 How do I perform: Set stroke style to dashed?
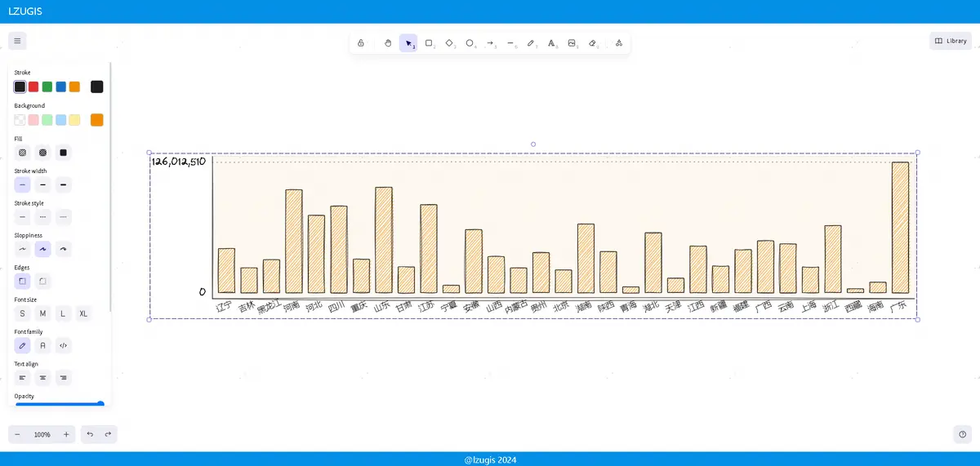[42, 217]
